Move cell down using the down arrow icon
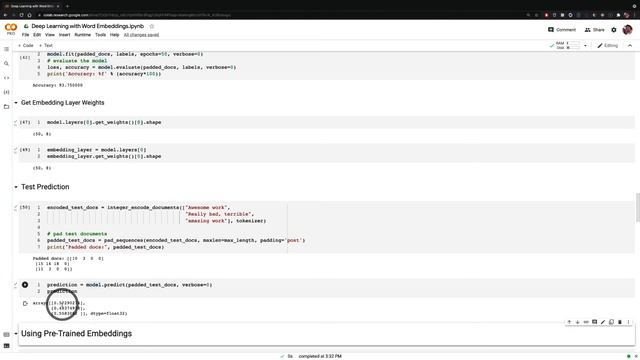The image size is (640, 360). [x=578, y=322]
